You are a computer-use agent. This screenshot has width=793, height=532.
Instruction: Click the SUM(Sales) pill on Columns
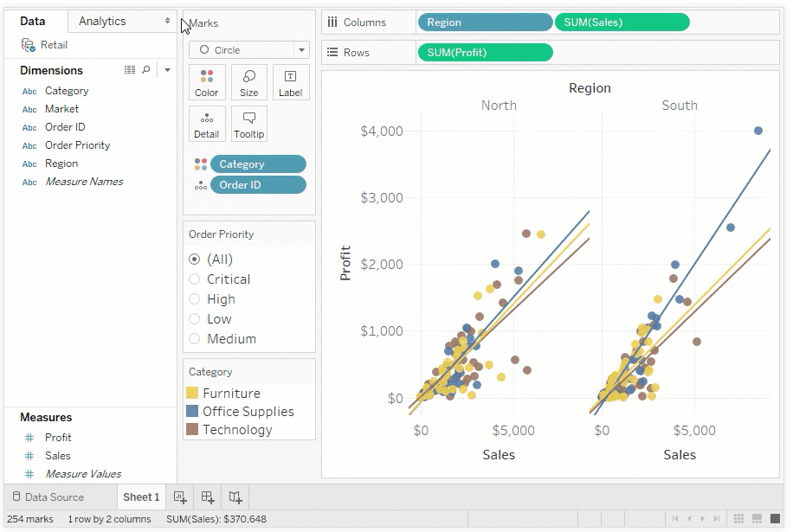622,22
